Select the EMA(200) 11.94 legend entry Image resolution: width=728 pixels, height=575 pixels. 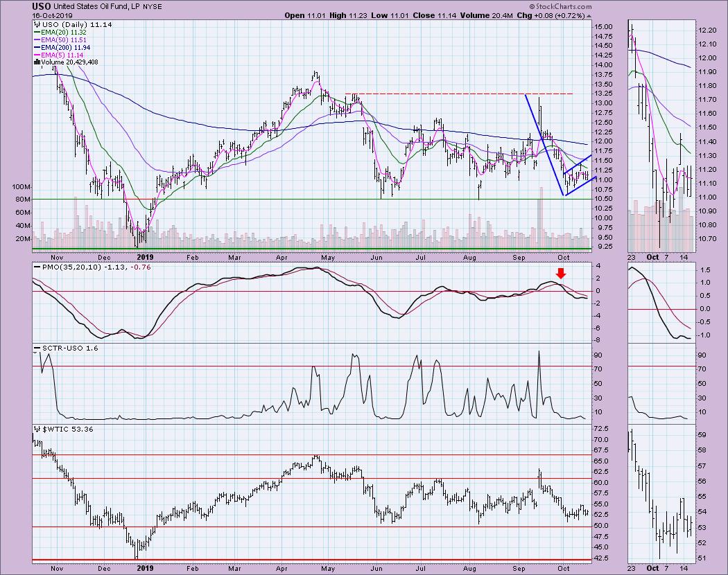[x=65, y=48]
